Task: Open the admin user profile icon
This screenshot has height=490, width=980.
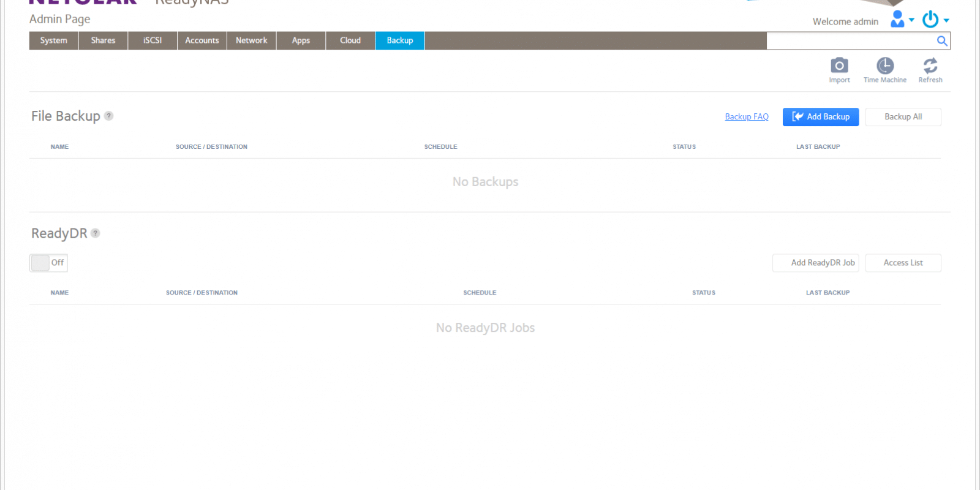Action: coord(897,19)
